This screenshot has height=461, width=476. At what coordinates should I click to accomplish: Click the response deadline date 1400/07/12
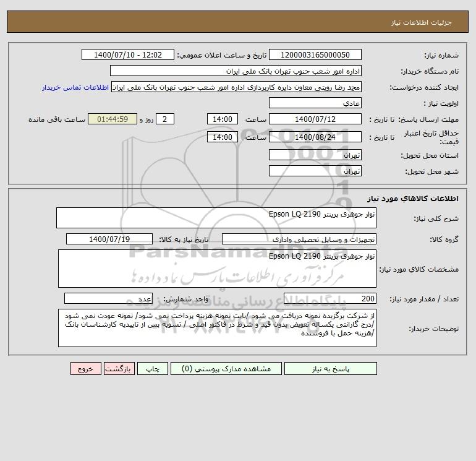315,119
